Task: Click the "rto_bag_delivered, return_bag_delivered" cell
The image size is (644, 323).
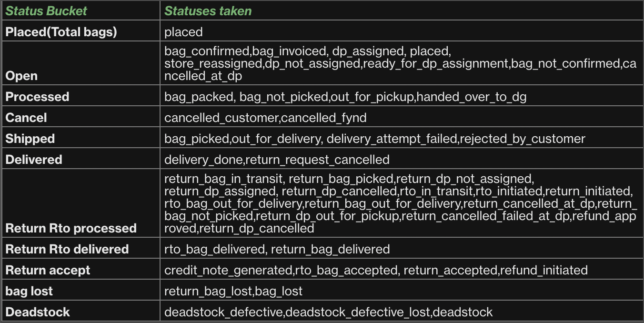Action: [x=277, y=249]
